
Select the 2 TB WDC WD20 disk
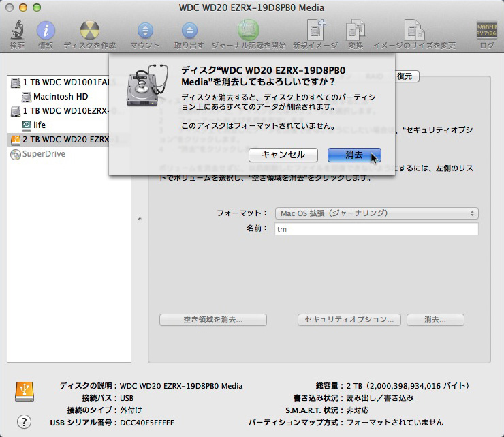click(x=65, y=140)
